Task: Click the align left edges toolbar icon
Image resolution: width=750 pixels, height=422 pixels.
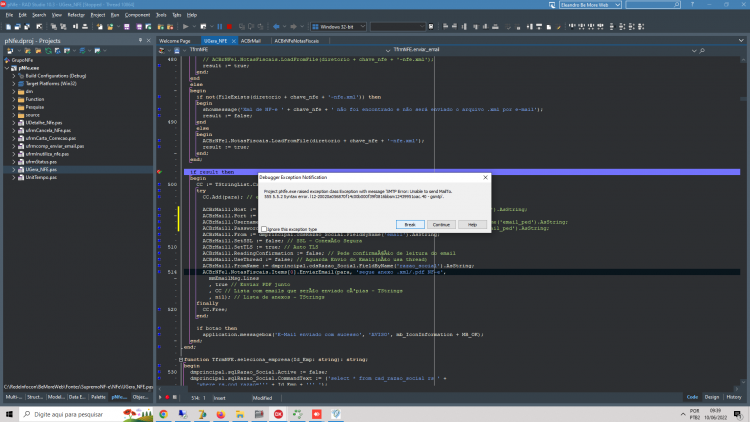Action: [x=445, y=27]
